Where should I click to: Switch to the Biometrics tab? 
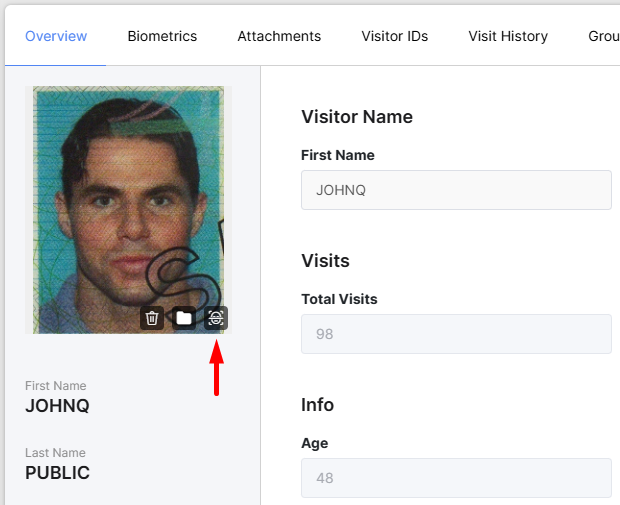pyautogui.click(x=162, y=36)
